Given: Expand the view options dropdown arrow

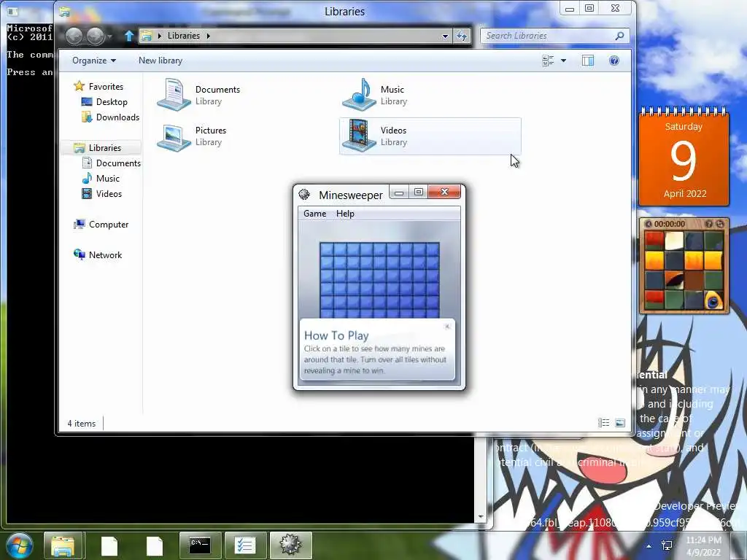Looking at the screenshot, I should point(564,61).
